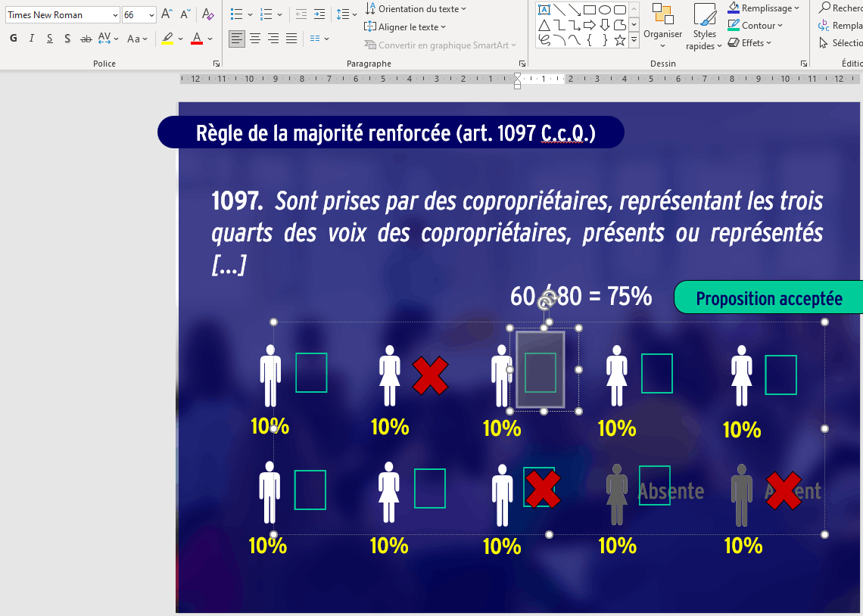
Task: Toggle bold (G) formatting
Action: [x=13, y=38]
